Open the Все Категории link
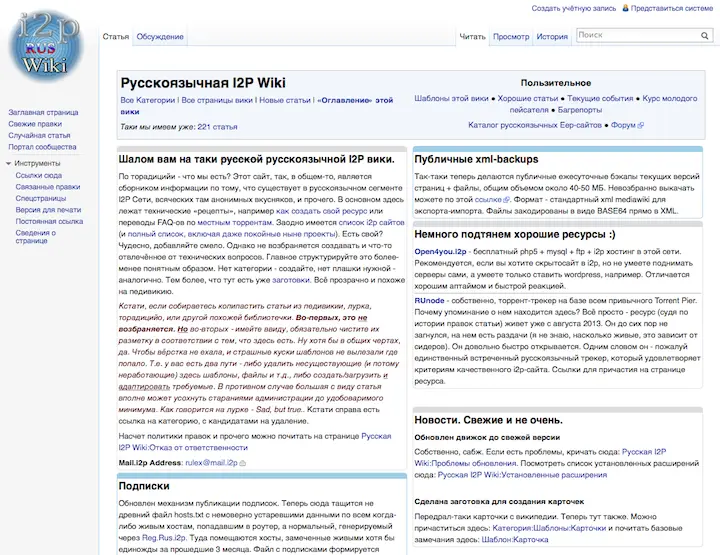Screen dimensions: 720x555 [148, 100]
